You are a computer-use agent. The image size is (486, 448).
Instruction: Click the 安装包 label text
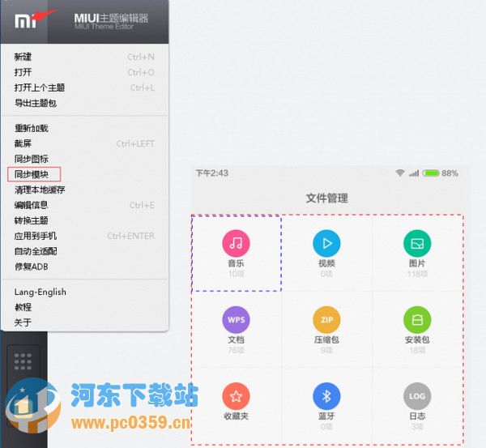(x=417, y=339)
